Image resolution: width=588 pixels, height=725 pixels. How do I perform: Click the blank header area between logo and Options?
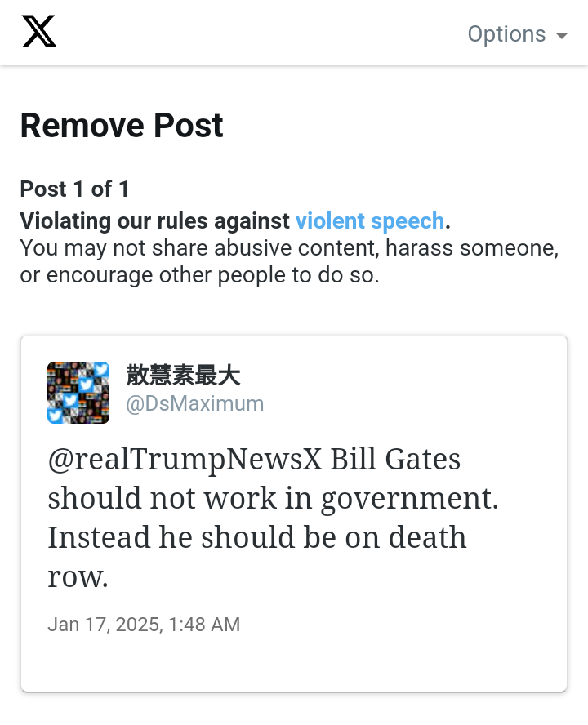(261, 33)
